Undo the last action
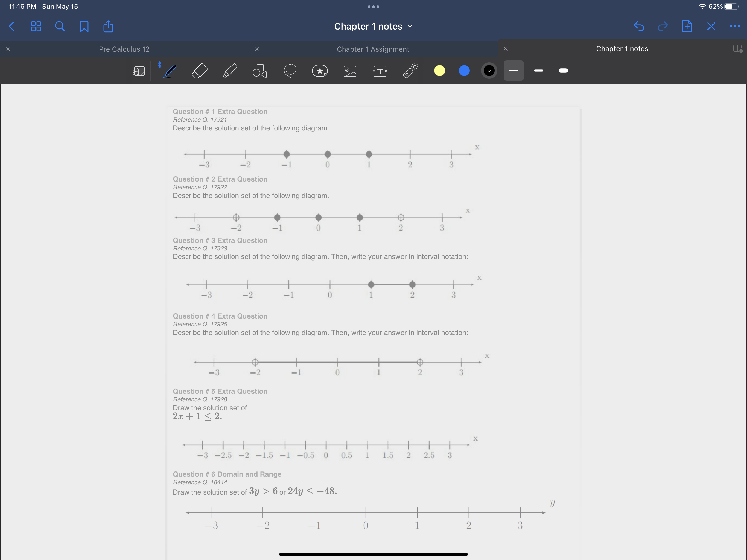Screen dimensions: 747x560 point(639,26)
